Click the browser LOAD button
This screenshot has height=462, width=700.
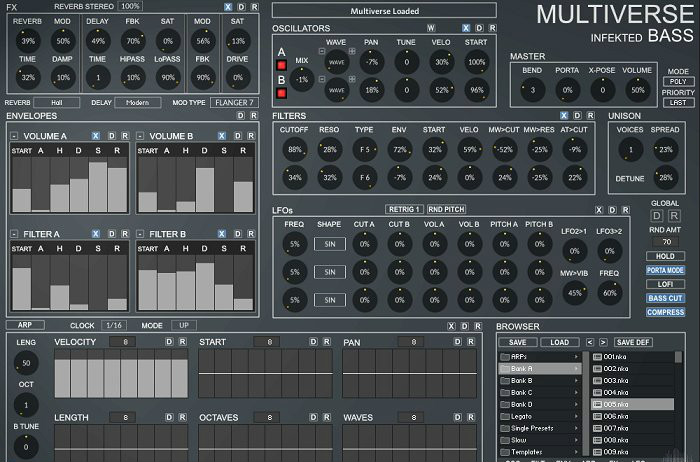coord(559,342)
